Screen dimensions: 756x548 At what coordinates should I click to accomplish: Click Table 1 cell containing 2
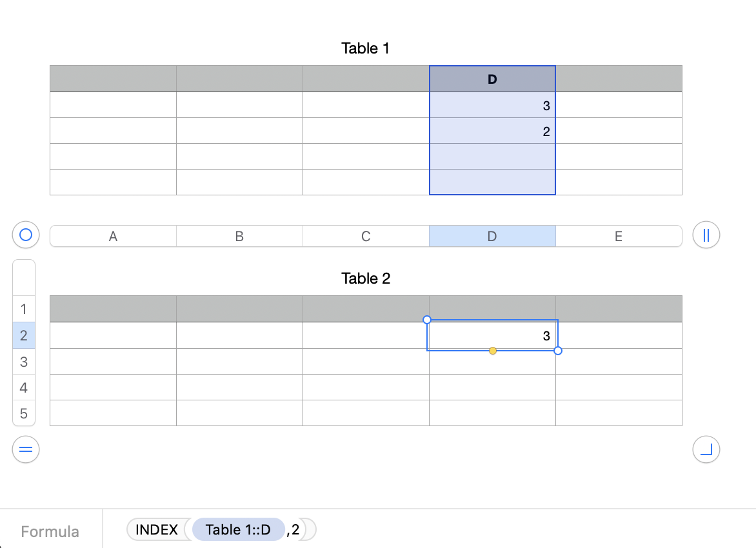pos(492,132)
